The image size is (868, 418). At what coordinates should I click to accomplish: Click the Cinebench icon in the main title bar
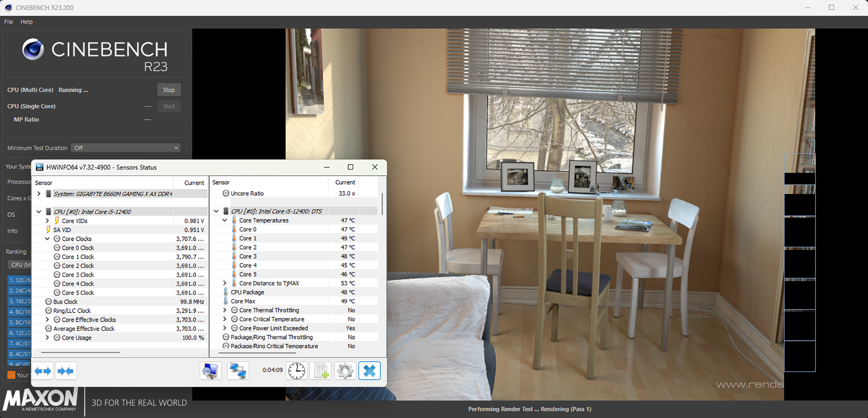[8, 7]
